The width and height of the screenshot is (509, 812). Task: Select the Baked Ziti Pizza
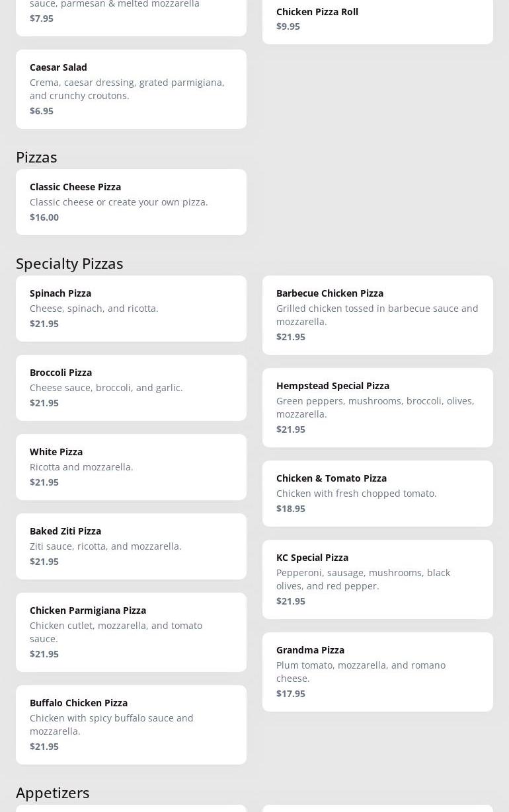(x=131, y=546)
